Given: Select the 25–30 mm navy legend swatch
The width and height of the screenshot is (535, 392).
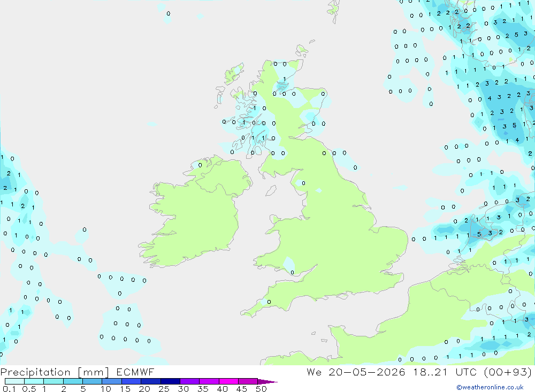Looking at the screenshot, I should pyautogui.click(x=170, y=381).
